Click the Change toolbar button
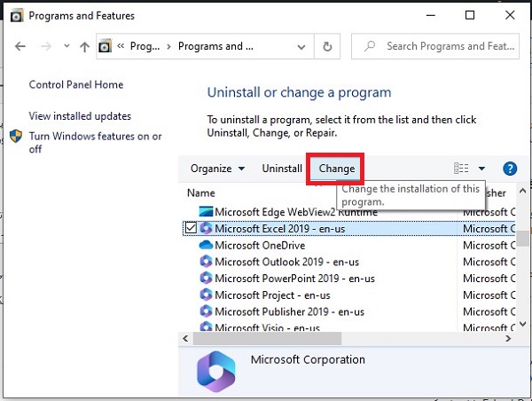Screen dimensions: 532x401 [337, 169]
